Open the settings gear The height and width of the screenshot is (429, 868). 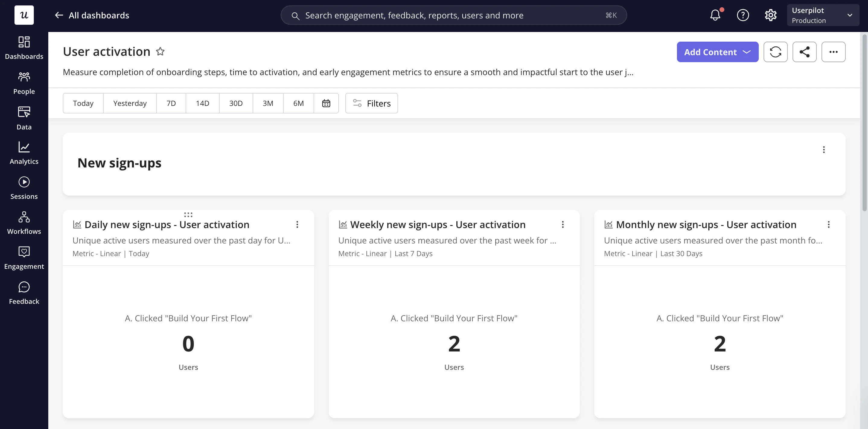pyautogui.click(x=770, y=15)
